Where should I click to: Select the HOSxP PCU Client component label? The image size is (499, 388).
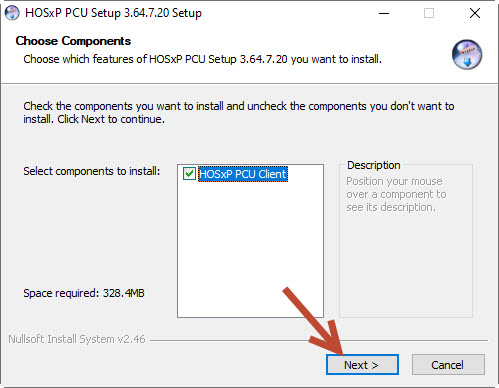click(x=243, y=174)
